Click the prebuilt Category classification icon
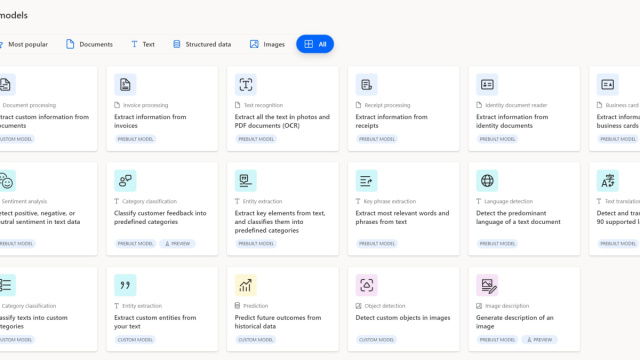 (x=125, y=181)
